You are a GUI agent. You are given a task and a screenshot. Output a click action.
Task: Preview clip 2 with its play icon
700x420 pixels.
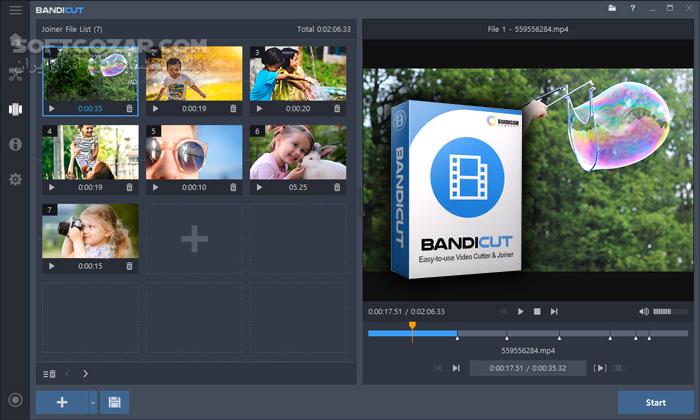tap(155, 108)
